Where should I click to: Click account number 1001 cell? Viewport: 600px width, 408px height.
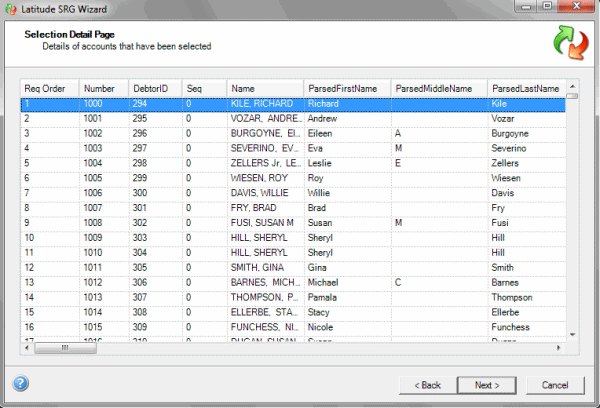coord(104,119)
